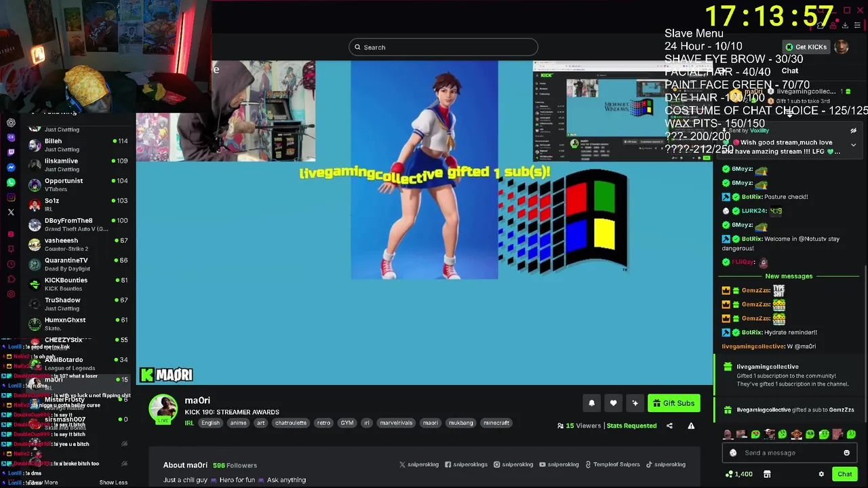This screenshot has height=488, width=868.
Task: Enable notifications with the bell icon
Action: click(x=591, y=403)
